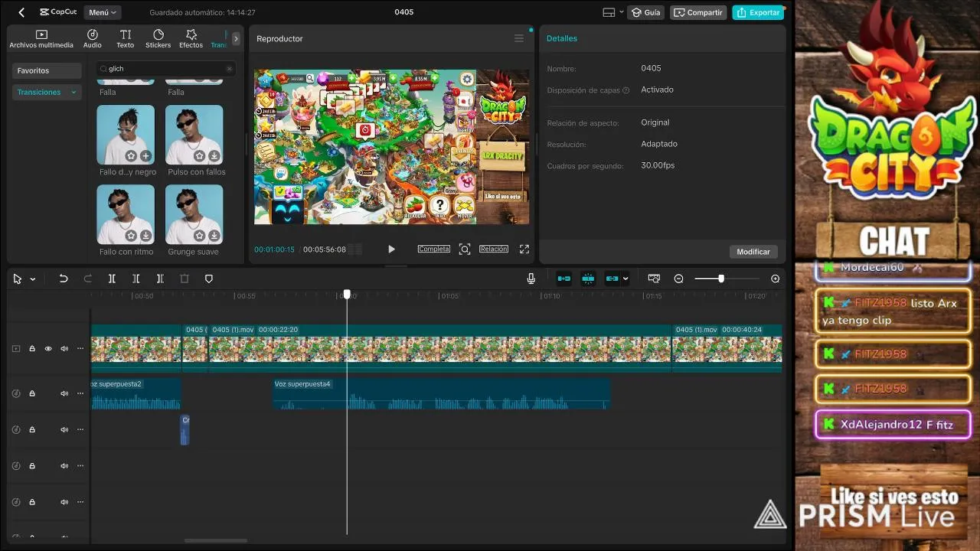
Task: Toggle main track magnet
Action: point(564,279)
